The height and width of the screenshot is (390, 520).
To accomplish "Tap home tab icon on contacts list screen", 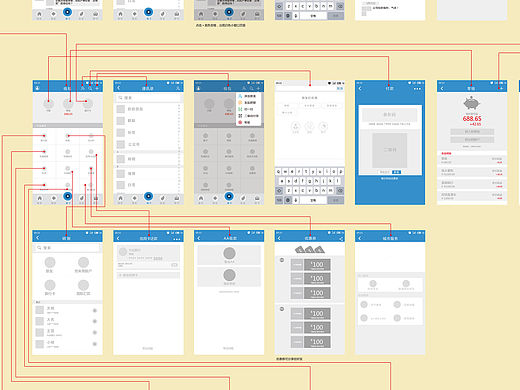I will (x=120, y=198).
